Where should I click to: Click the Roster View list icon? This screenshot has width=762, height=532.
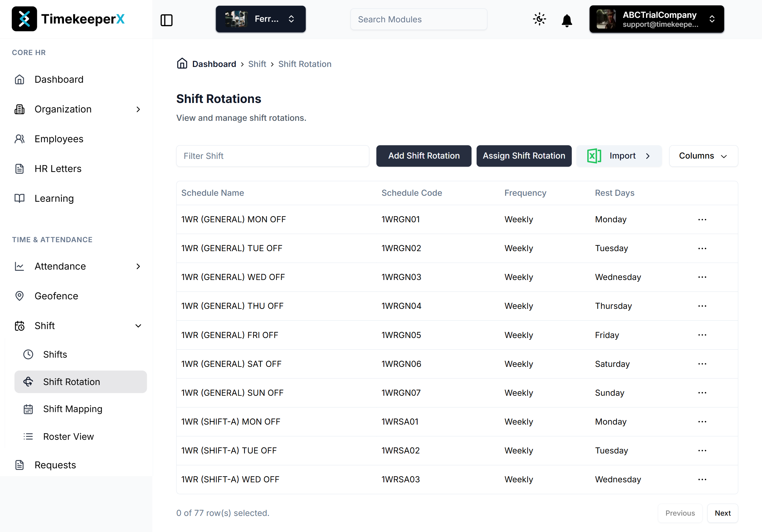28,436
